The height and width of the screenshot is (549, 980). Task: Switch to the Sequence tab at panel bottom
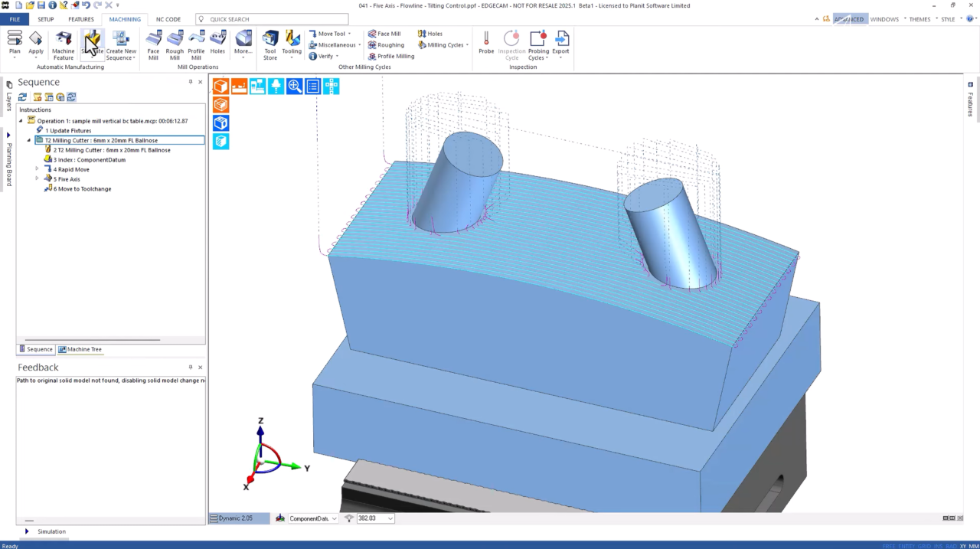[36, 349]
